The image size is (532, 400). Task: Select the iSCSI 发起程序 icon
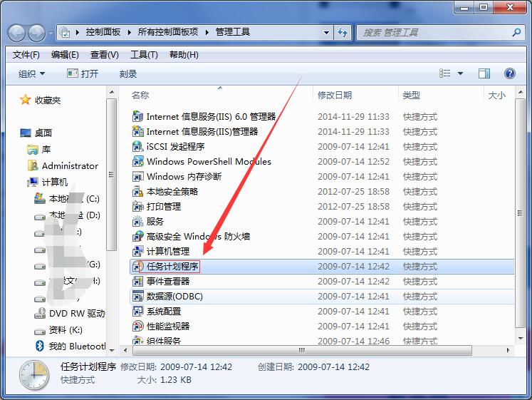[137, 146]
